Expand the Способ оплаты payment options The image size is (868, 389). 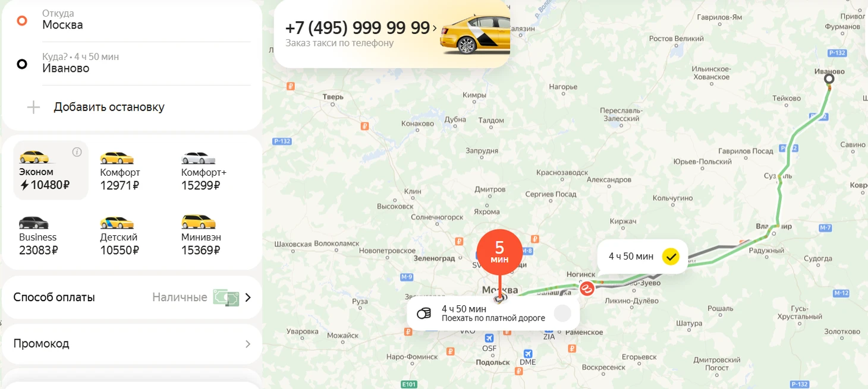click(x=132, y=297)
